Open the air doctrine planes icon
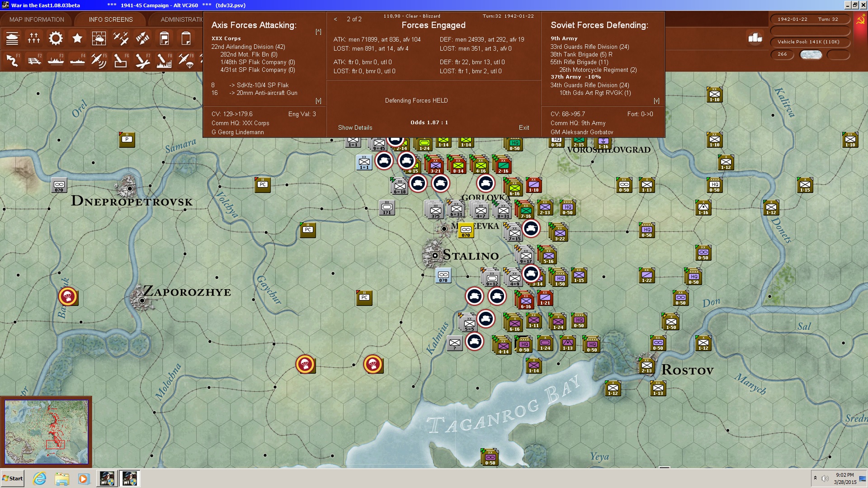Image resolution: width=868 pixels, height=488 pixels. pos(121,38)
